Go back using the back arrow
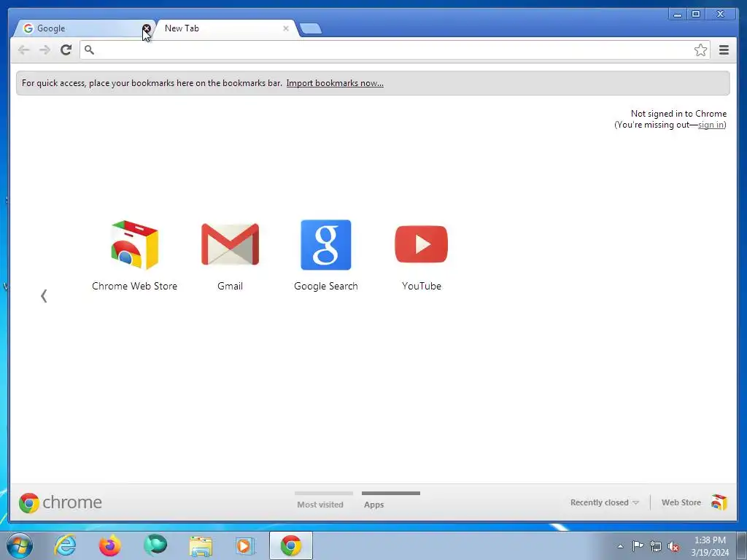This screenshot has width=747, height=560. click(x=23, y=50)
